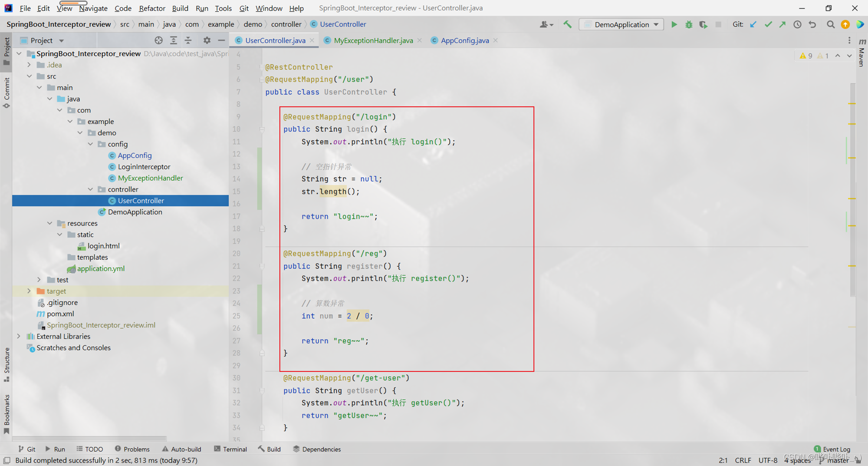Screen dimensions: 868x466
Task: Open the Commit tool window
Action: point(7,93)
